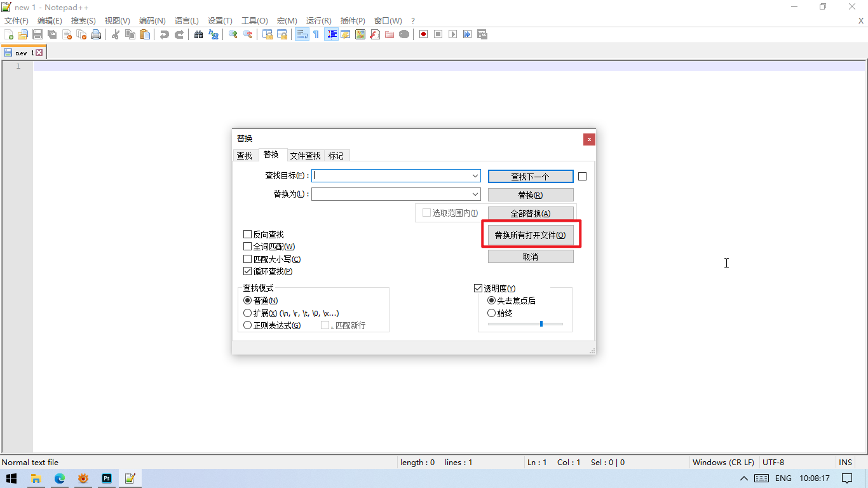Click the Save toolbar icon
This screenshot has width=868, height=488.
click(37, 34)
